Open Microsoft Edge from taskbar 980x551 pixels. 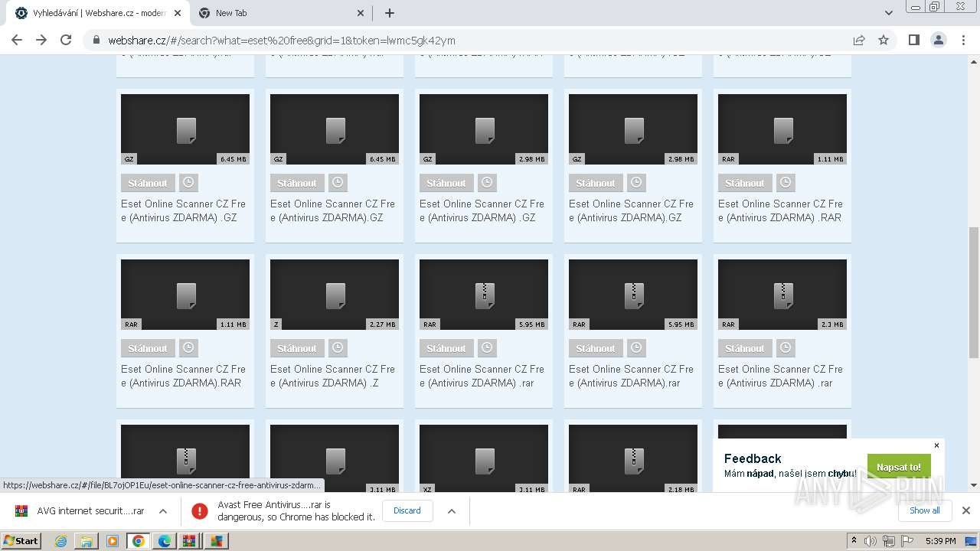click(164, 541)
